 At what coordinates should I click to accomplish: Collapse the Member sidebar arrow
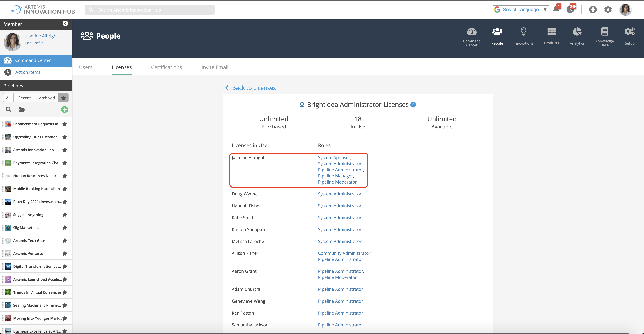tap(65, 24)
